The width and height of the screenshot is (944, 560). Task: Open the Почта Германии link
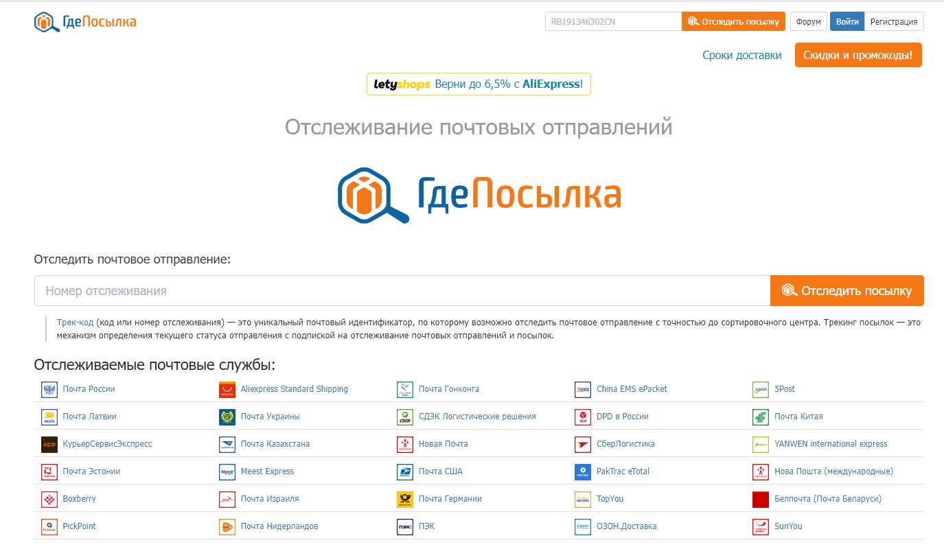[x=450, y=499]
